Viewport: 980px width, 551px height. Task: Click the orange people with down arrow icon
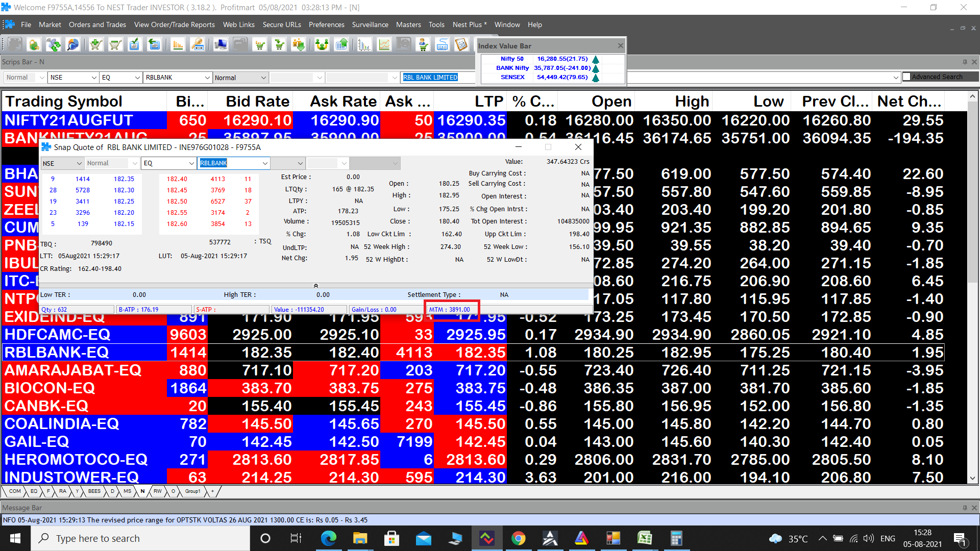point(299,45)
